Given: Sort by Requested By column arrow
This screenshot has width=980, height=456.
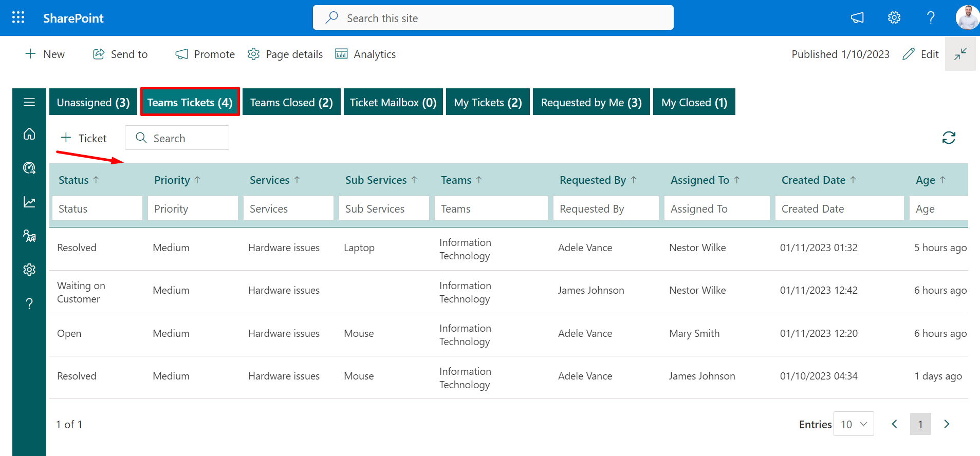Looking at the screenshot, I should (634, 180).
